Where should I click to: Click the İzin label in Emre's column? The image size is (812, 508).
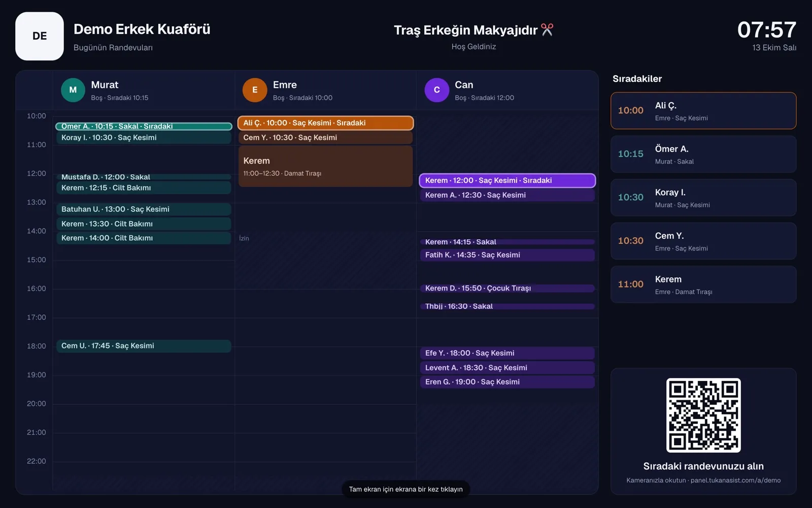[x=244, y=238]
